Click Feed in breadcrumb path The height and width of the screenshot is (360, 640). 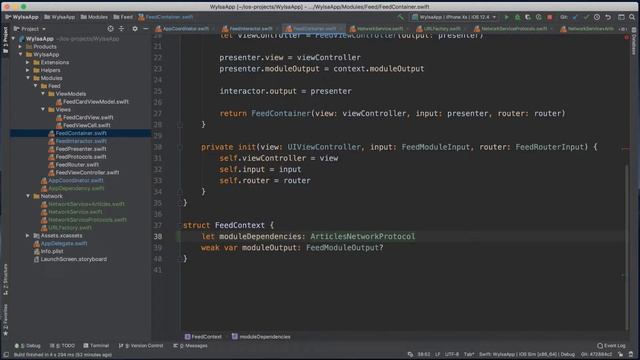pyautogui.click(x=123, y=17)
